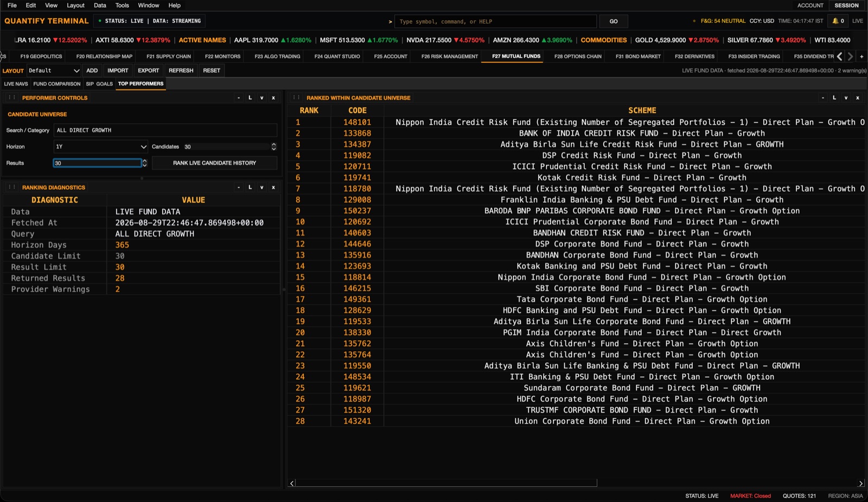
Task: Open the Layout Default dropdown
Action: click(53, 70)
